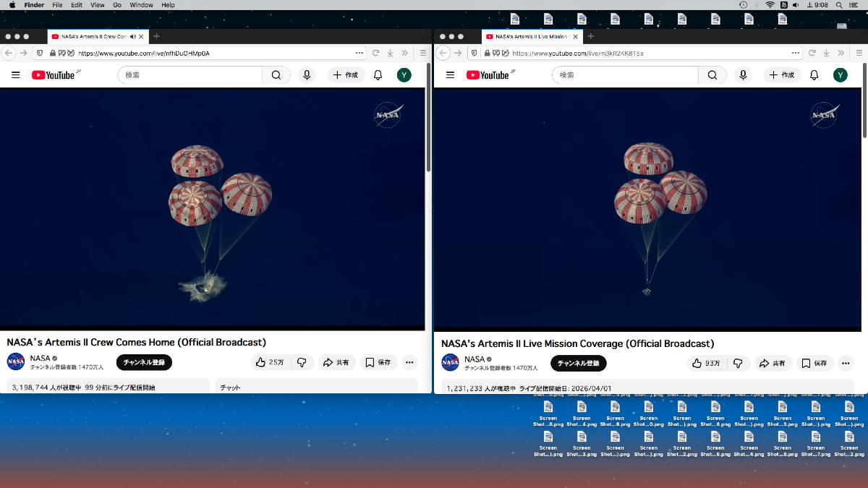The width and height of the screenshot is (868, 488).
Task: Like the Artemis II Crew Comes Home video
Action: (269, 362)
